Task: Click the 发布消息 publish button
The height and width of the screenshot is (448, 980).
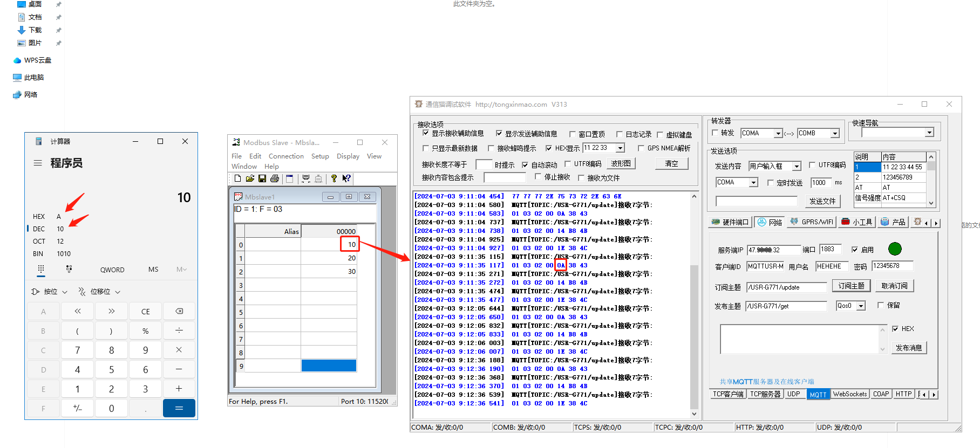Action: click(909, 348)
